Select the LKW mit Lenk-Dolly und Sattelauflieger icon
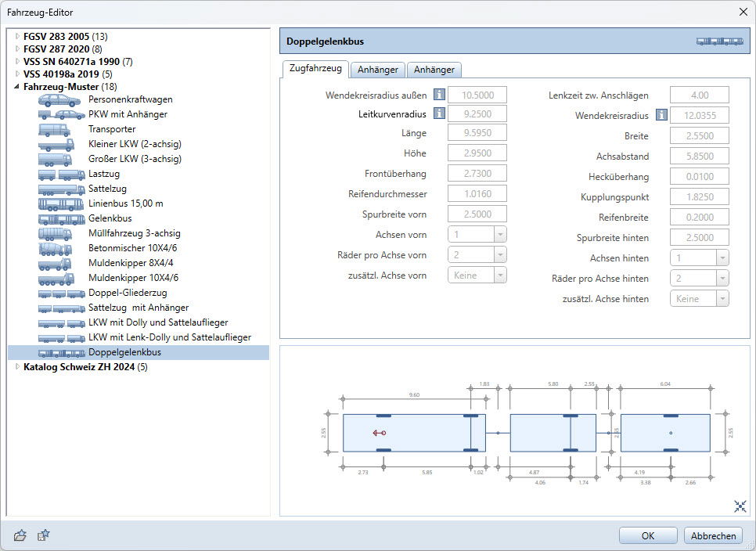The image size is (756, 551). click(62, 338)
